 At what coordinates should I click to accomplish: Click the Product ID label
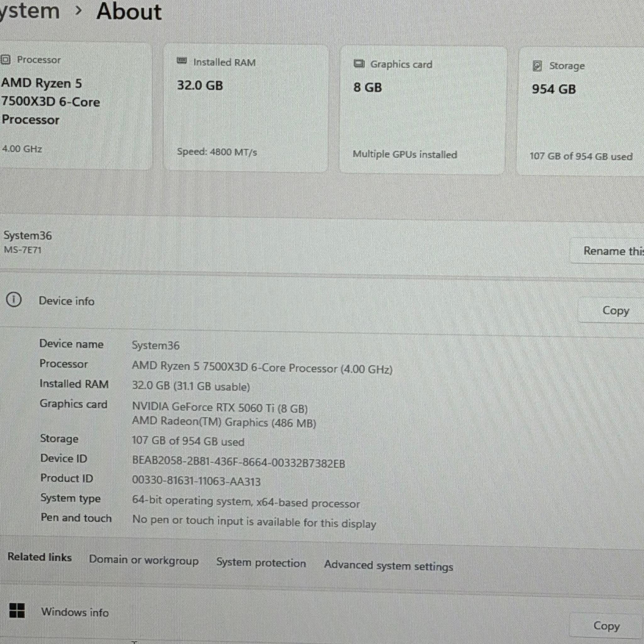[x=67, y=478]
